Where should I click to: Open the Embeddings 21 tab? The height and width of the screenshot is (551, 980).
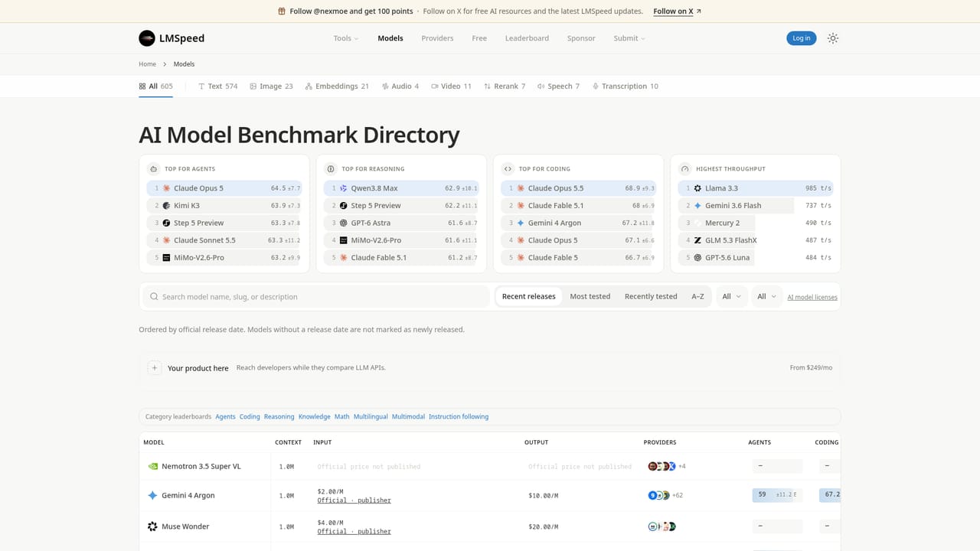coord(337,86)
